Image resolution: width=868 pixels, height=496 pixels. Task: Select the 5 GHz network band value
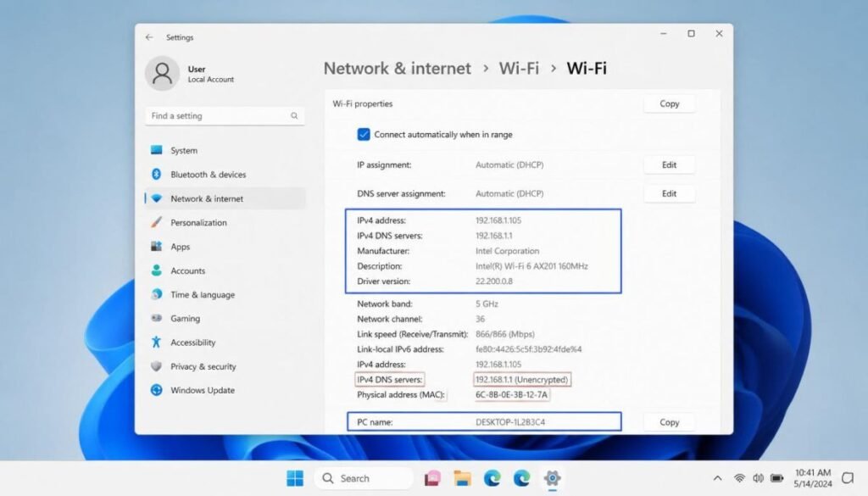(x=487, y=304)
